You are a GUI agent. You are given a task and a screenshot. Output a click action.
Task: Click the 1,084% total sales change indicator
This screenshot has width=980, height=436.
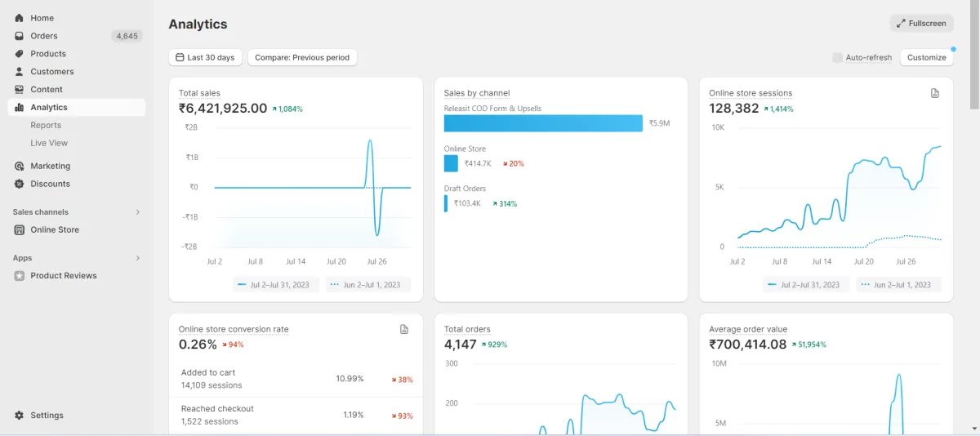pyautogui.click(x=287, y=109)
